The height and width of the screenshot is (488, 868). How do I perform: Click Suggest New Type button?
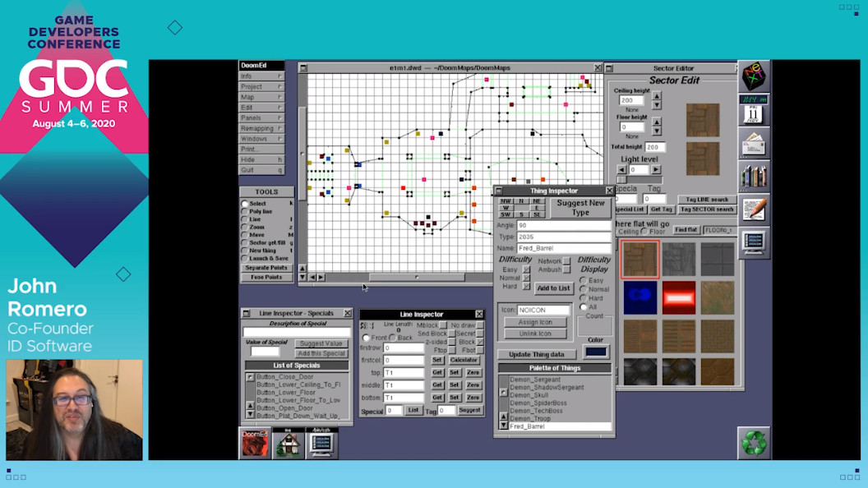tap(580, 208)
